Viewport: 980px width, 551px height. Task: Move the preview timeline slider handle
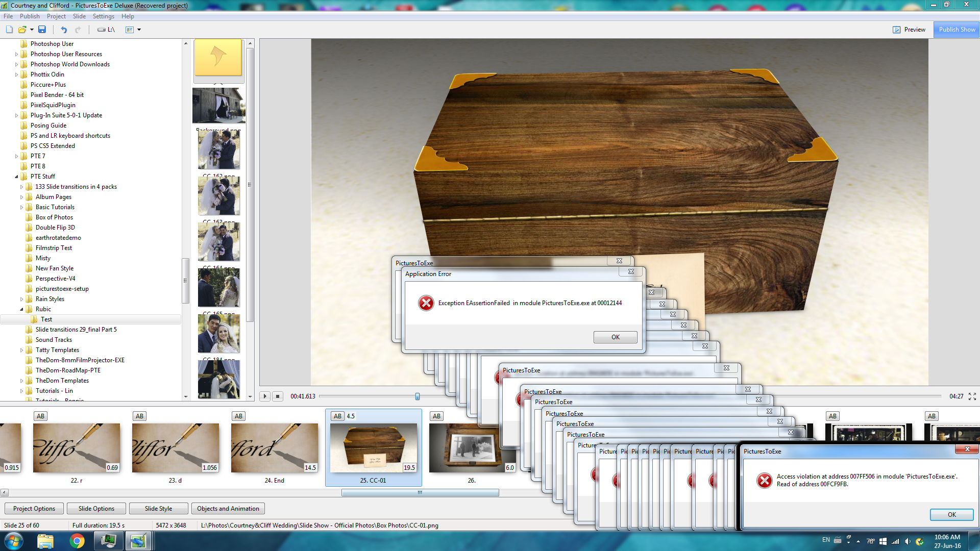[418, 396]
